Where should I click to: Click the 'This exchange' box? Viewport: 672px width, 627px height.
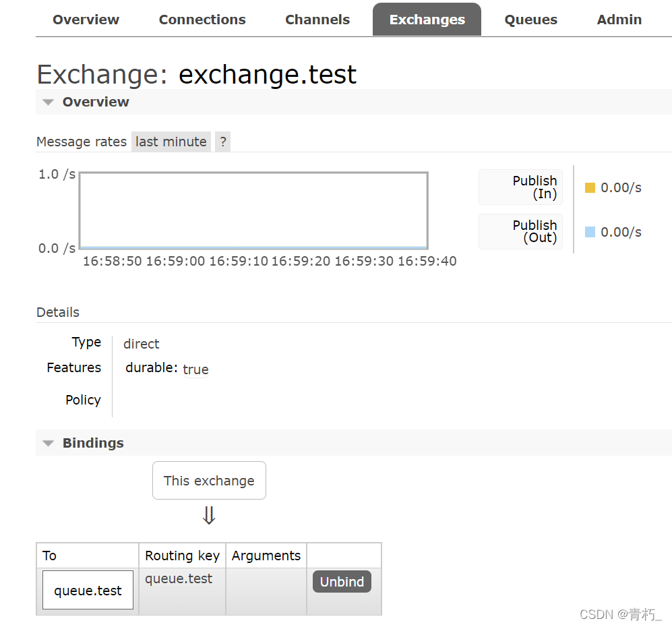tap(209, 481)
